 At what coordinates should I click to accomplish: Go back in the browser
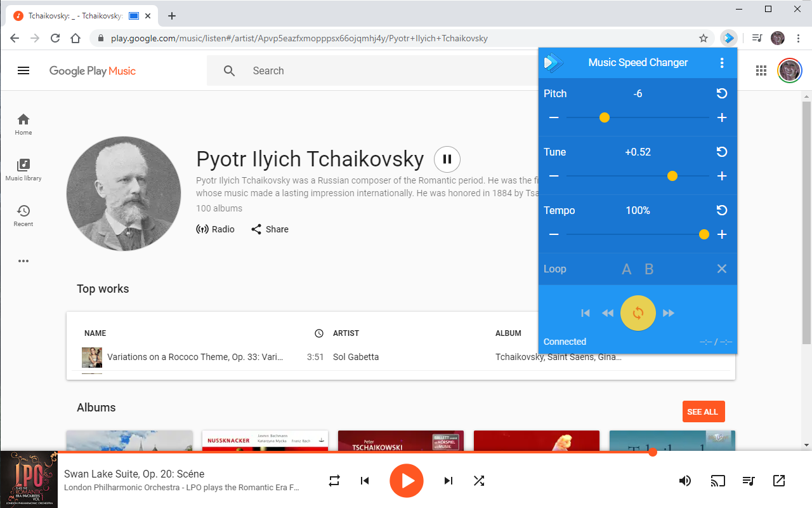(x=15, y=38)
